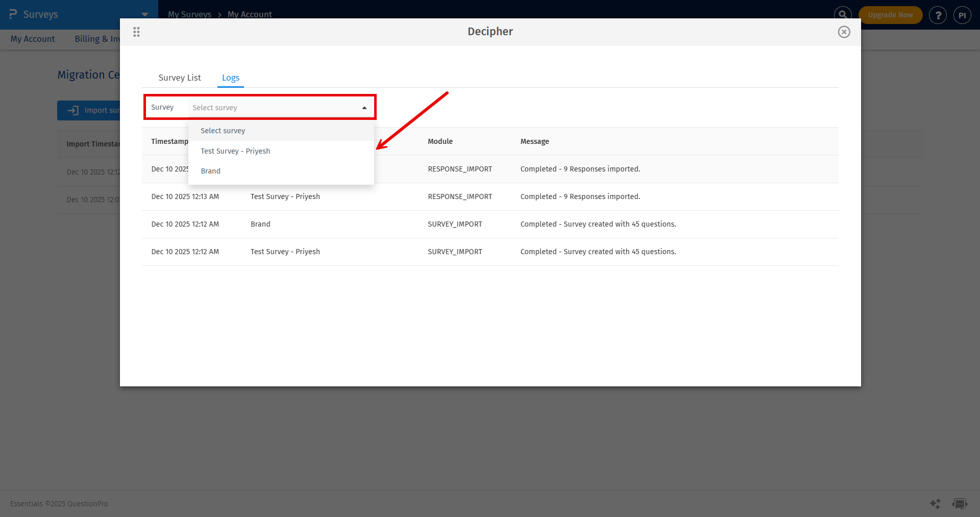Click the Import survey arrow icon
The width and height of the screenshot is (980, 517).
click(x=73, y=110)
